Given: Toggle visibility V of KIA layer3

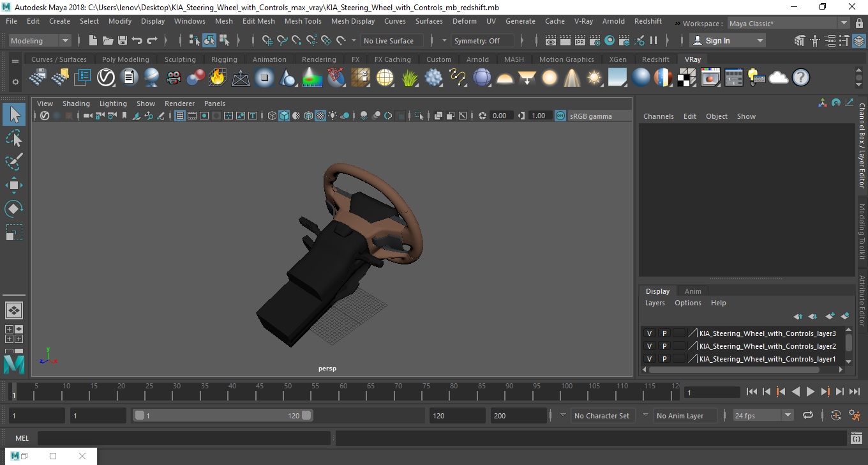Looking at the screenshot, I should [x=649, y=333].
